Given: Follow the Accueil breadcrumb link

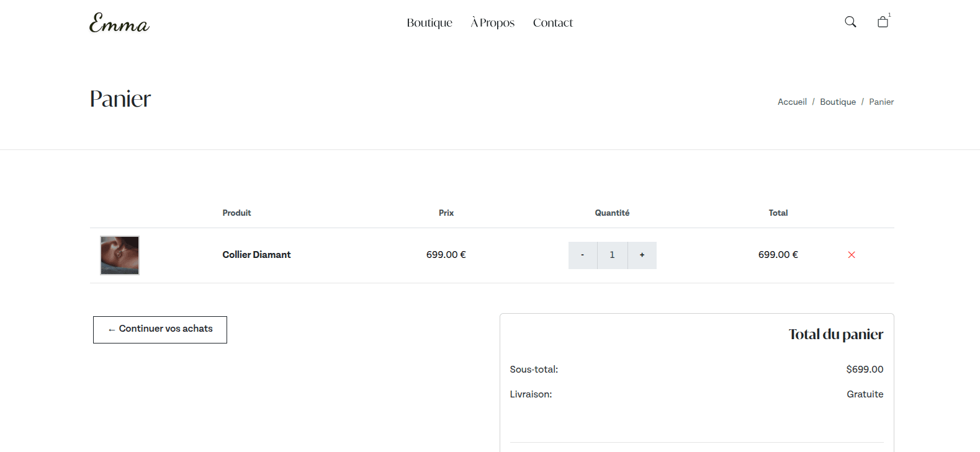Looking at the screenshot, I should [792, 102].
